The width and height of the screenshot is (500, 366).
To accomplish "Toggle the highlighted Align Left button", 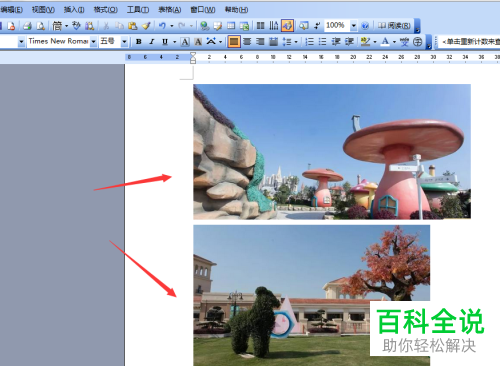I will point(234,42).
